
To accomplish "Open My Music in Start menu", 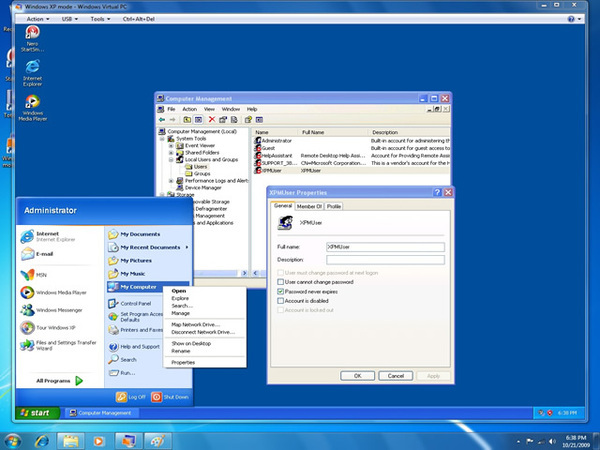I will [127, 274].
